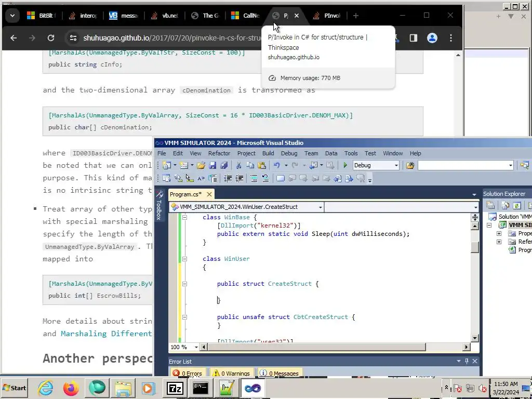
Task: Click the code editor vertical scroll down arrow
Action: pyautogui.click(x=475, y=338)
